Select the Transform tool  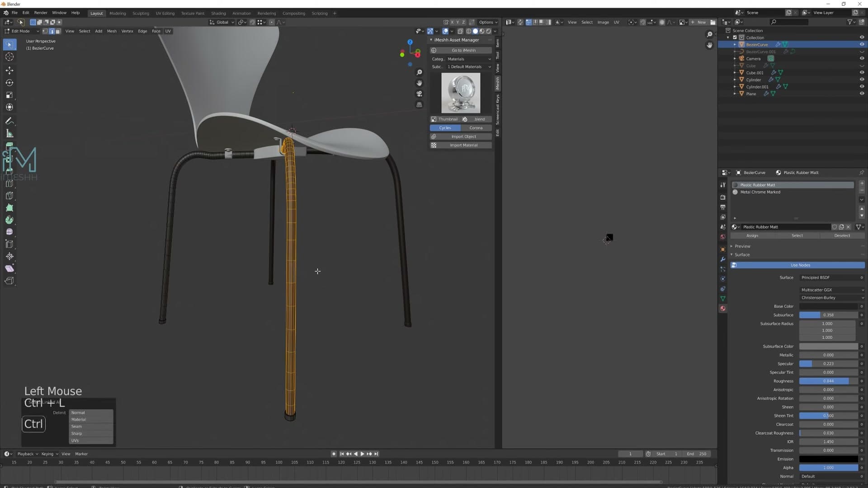point(9,107)
